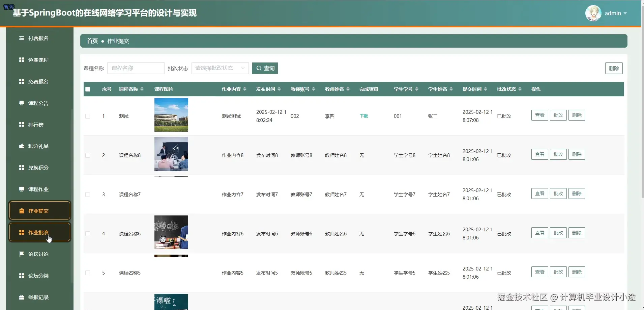Check the checkbox for row 课程名称7
Screen dimensions: 644x310
tap(88, 195)
